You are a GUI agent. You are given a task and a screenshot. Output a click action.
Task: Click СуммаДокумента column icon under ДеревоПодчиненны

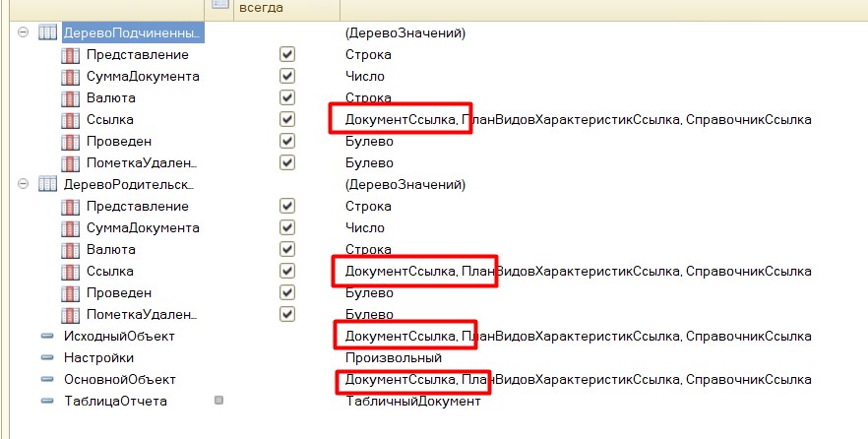click(x=70, y=77)
